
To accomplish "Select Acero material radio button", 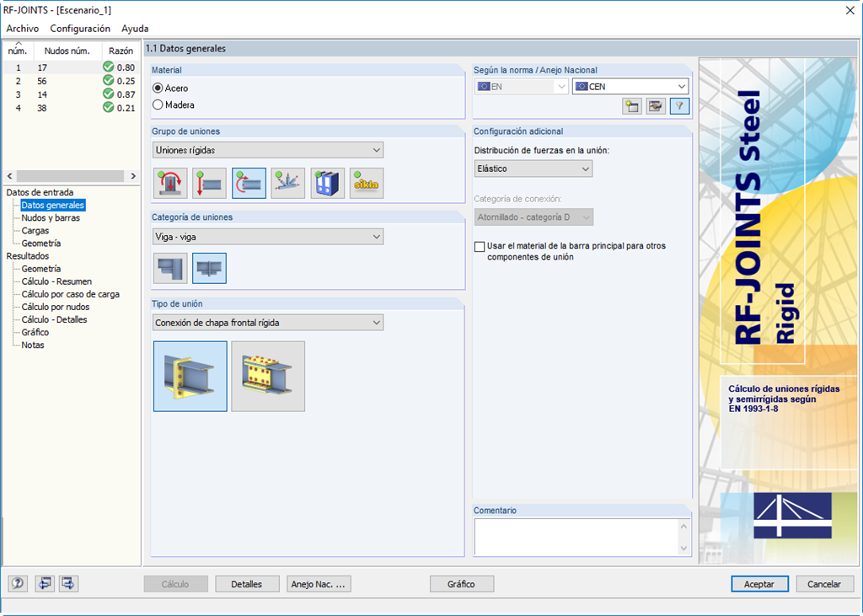I will coord(158,88).
